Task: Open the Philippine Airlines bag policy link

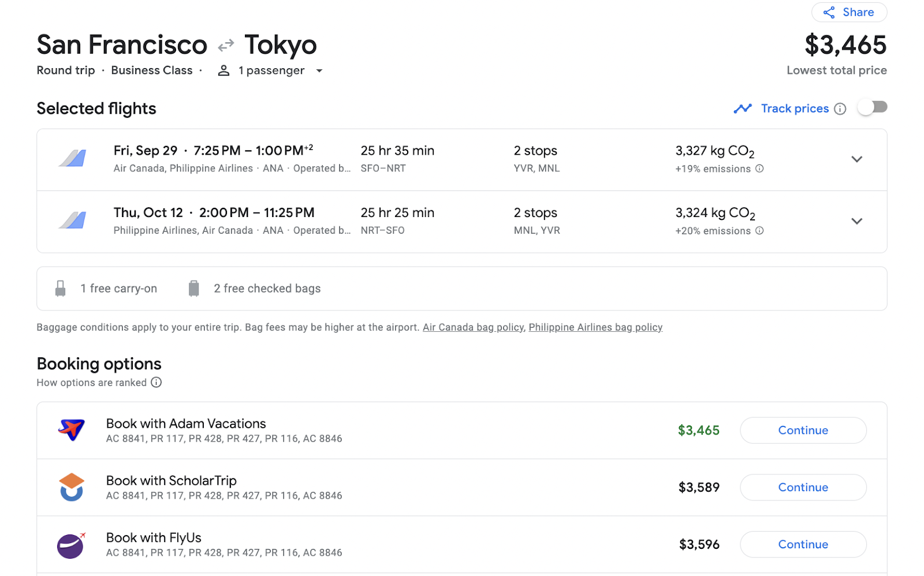Action: point(595,327)
